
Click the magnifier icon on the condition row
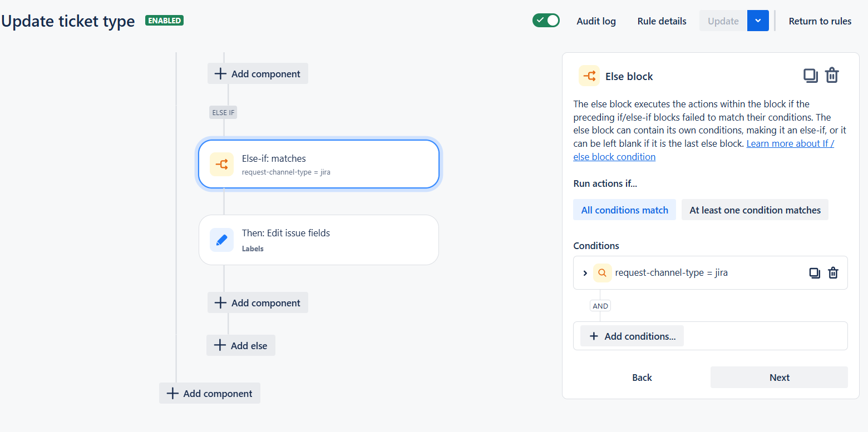(603, 272)
